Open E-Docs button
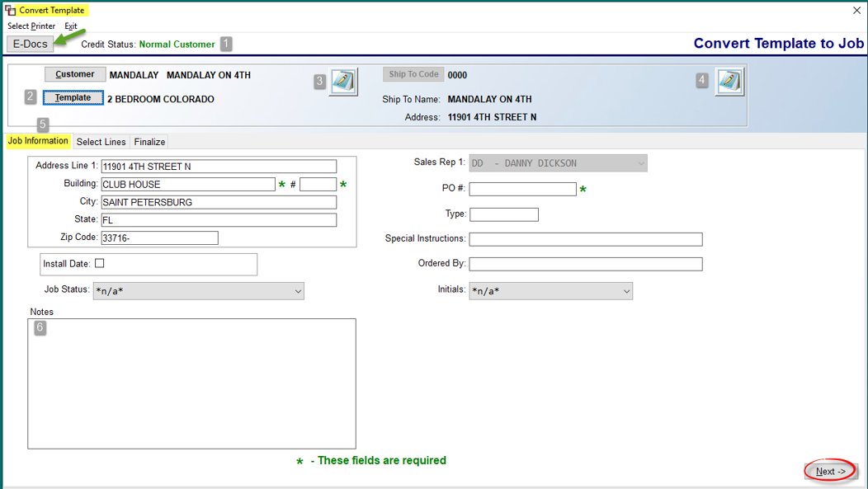This screenshot has height=489, width=868. [31, 44]
